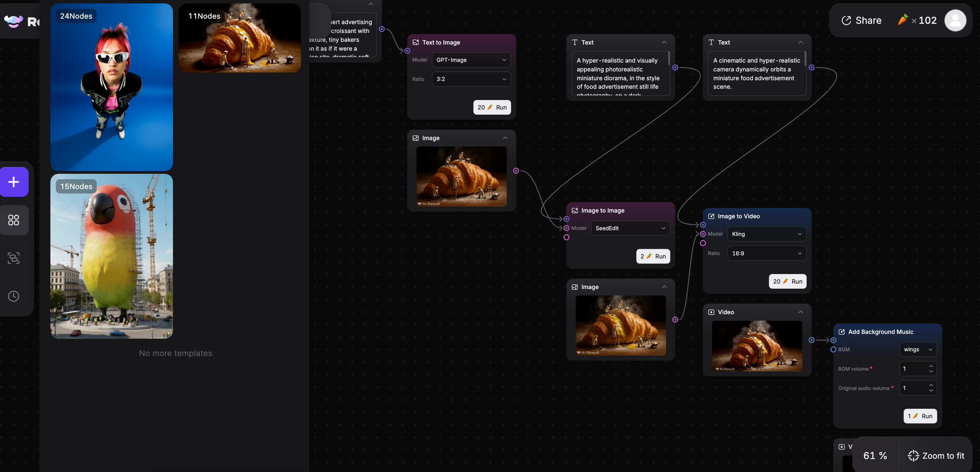Open the wings BGM dropdown
Image resolution: width=980 pixels, height=472 pixels.
point(917,350)
